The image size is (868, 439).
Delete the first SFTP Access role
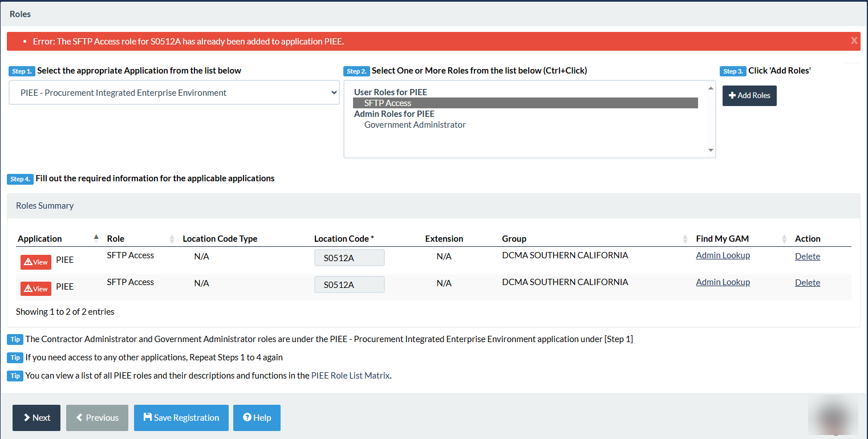click(808, 257)
